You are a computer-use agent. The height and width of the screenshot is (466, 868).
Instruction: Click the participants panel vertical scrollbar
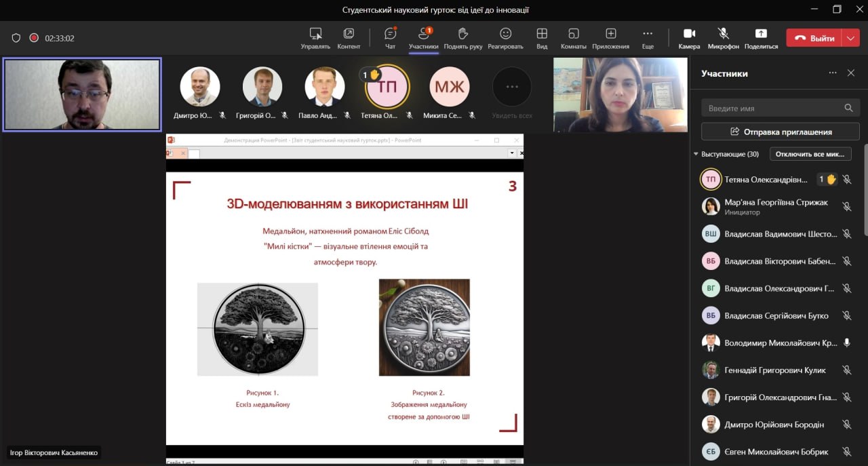click(865, 190)
